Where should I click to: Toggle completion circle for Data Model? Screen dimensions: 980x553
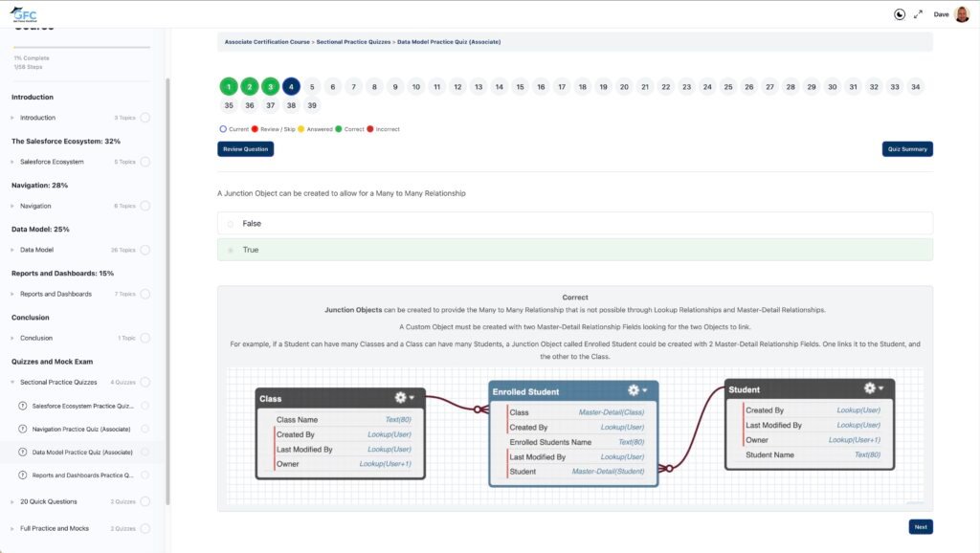(145, 250)
